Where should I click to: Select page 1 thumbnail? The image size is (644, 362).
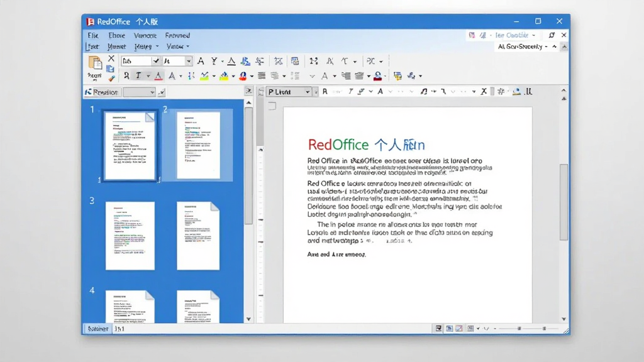coord(130,146)
